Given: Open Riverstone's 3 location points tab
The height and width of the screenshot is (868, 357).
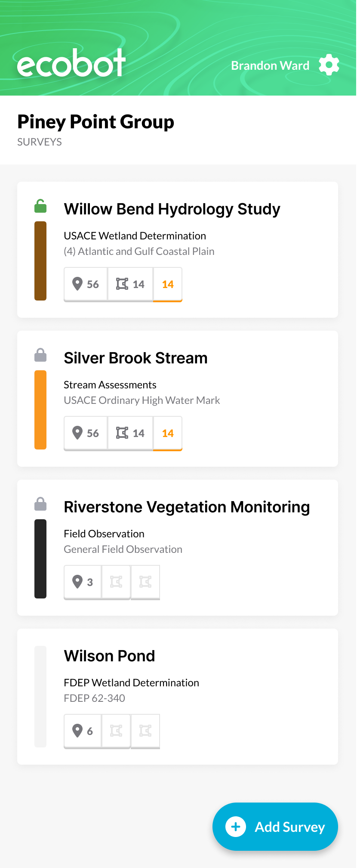Looking at the screenshot, I should tap(83, 582).
